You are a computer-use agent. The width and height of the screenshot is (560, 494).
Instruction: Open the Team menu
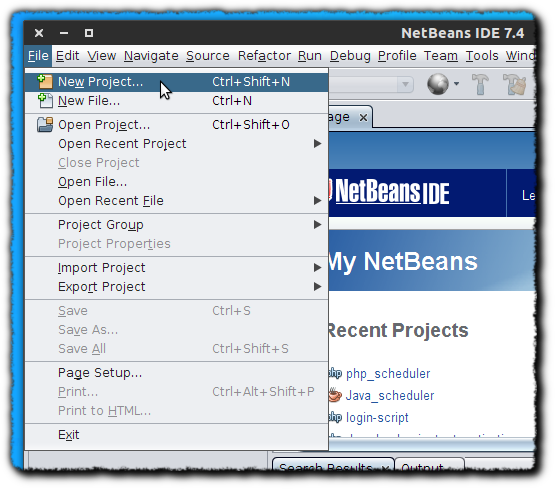tap(441, 56)
